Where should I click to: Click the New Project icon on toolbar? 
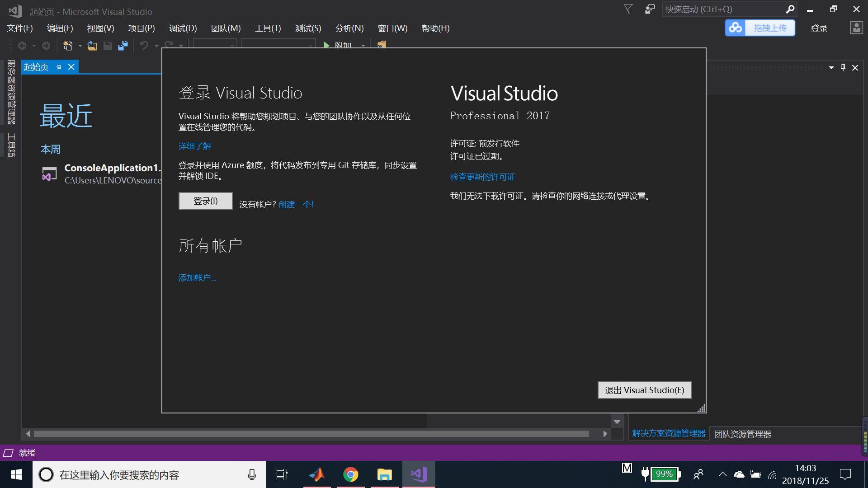coord(67,46)
